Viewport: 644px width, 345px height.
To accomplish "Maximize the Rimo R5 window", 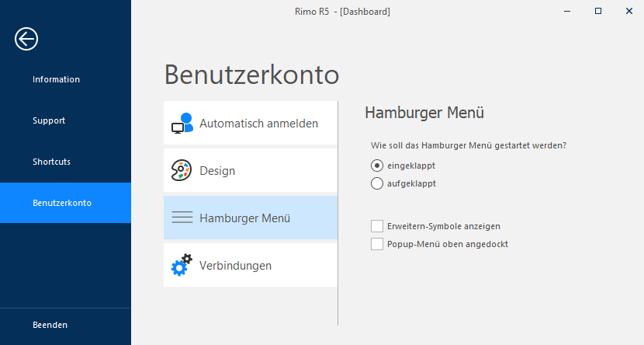I will (x=598, y=11).
